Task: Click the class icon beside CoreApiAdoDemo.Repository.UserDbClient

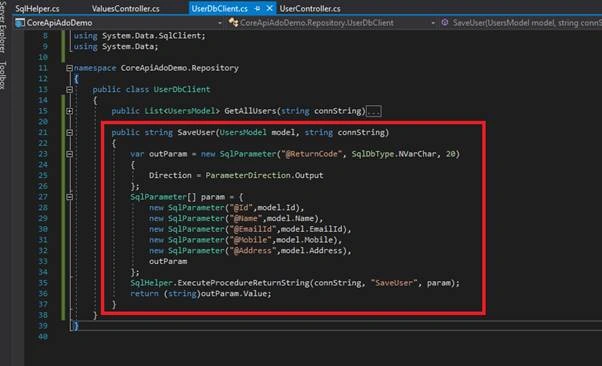Action: click(233, 22)
